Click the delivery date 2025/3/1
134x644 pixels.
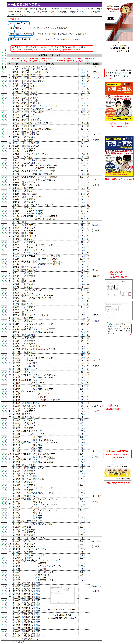[x=96, y=135]
